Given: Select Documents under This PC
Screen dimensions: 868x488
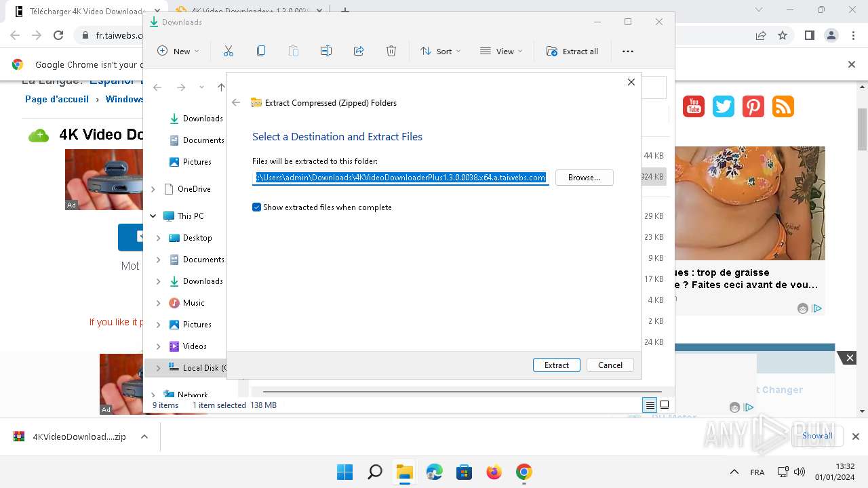Looking at the screenshot, I should point(197,260).
